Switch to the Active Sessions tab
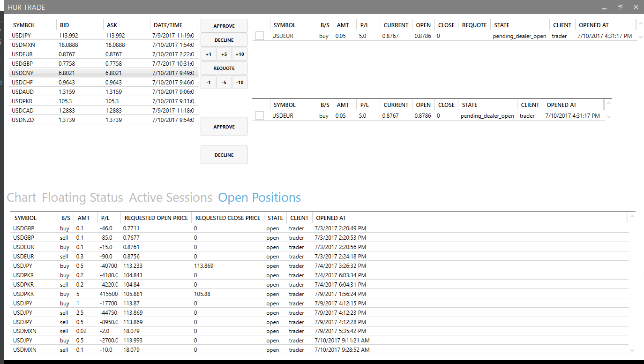This screenshot has width=644, height=364. (171, 197)
